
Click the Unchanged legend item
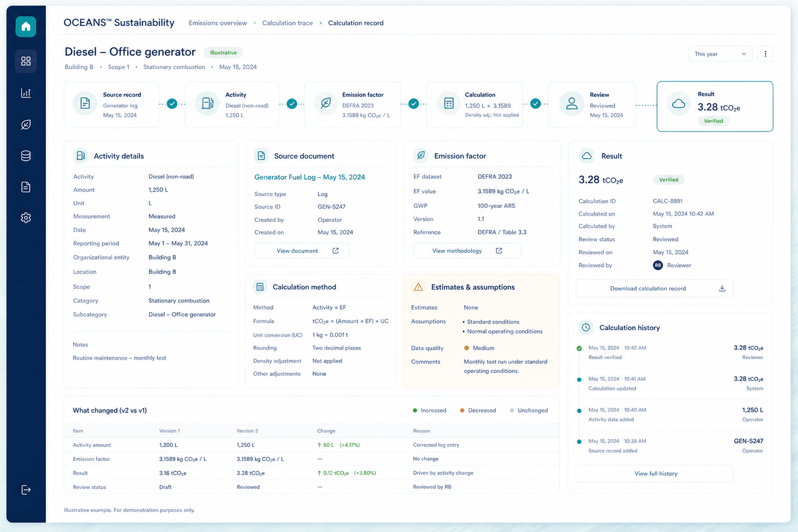[x=529, y=410]
